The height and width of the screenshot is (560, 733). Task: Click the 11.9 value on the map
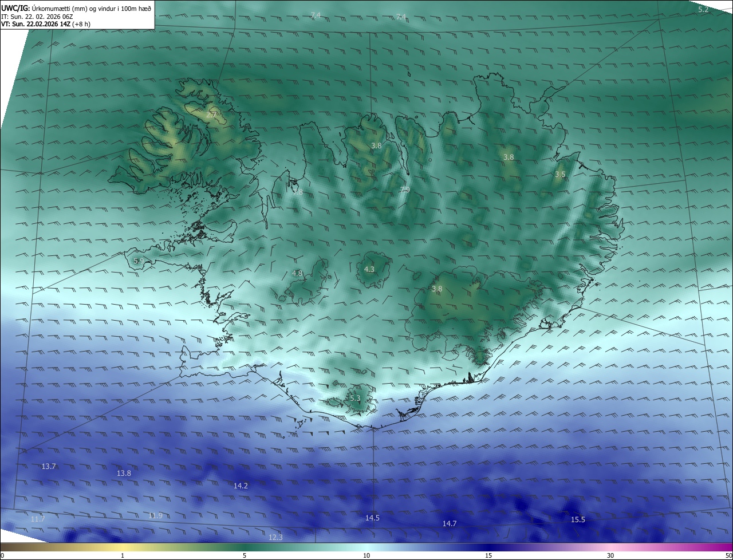click(x=155, y=516)
